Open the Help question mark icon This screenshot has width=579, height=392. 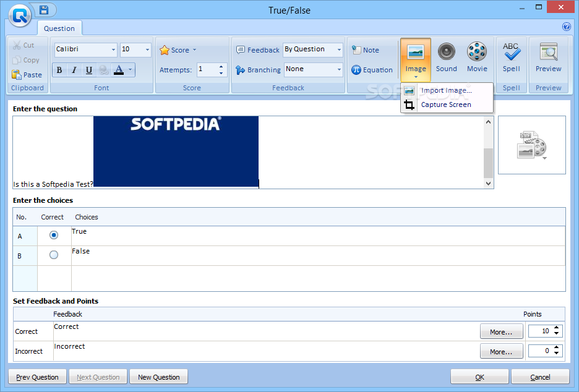tap(566, 27)
